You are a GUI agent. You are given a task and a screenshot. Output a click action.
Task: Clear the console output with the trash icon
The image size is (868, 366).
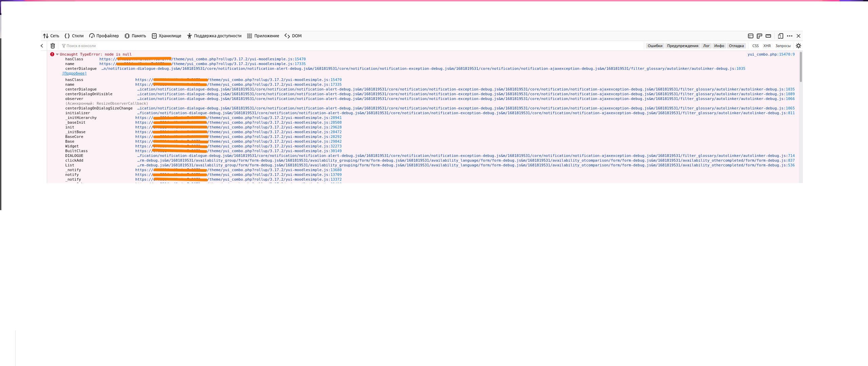(53, 46)
